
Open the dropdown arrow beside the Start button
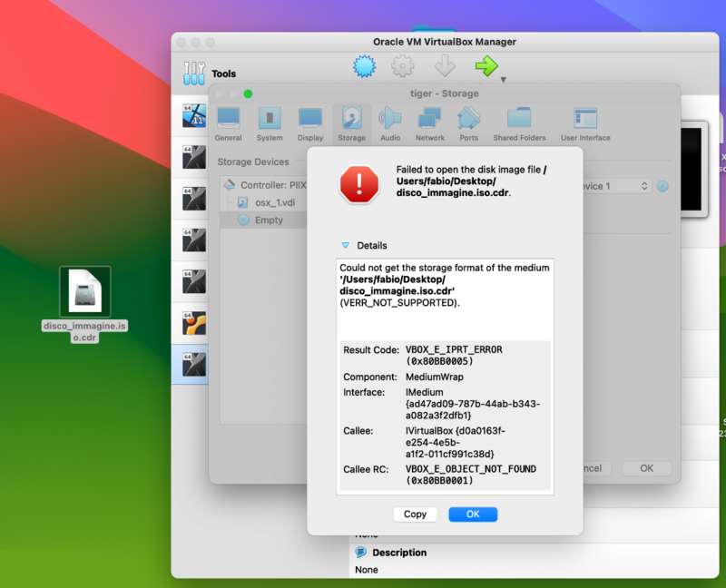pos(504,80)
